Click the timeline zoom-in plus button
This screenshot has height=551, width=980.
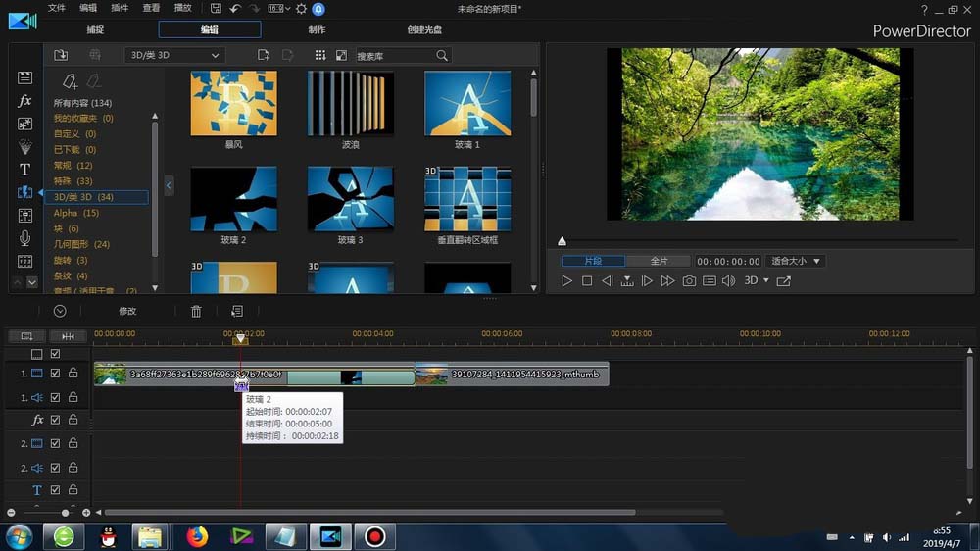[86, 513]
